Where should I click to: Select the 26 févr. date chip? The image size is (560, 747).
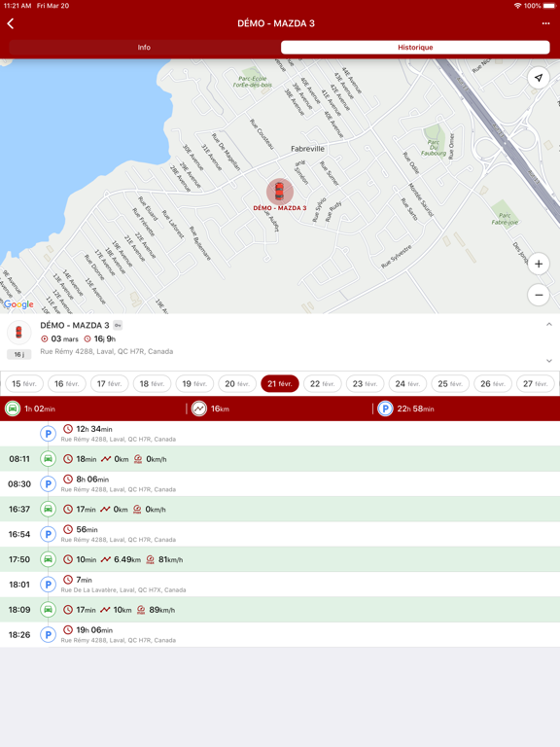pos(493,383)
